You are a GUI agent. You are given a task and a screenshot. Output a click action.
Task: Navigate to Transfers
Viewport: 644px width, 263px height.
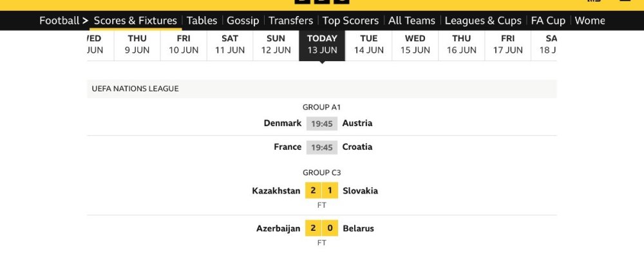pyautogui.click(x=290, y=21)
